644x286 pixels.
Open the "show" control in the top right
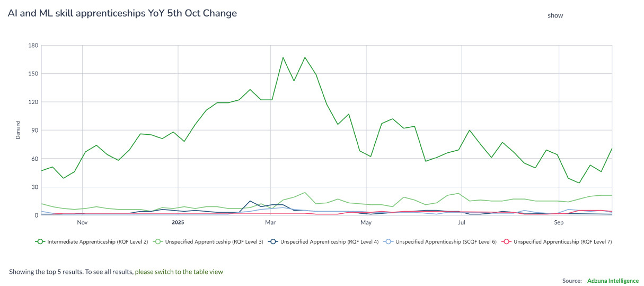[x=555, y=15]
